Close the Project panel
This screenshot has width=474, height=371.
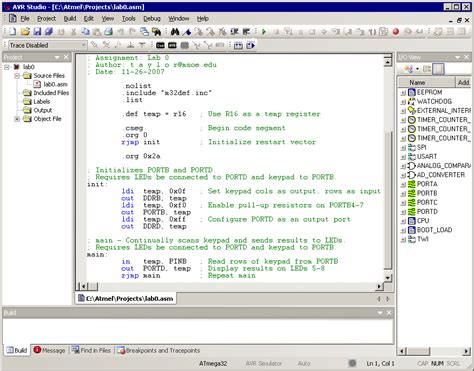click(x=66, y=57)
